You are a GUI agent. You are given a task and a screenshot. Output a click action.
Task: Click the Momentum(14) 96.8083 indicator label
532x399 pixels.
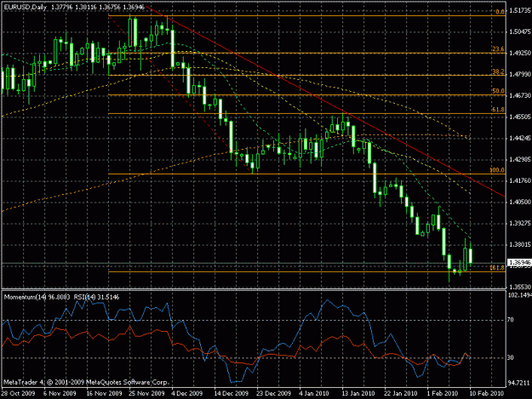[37, 297]
